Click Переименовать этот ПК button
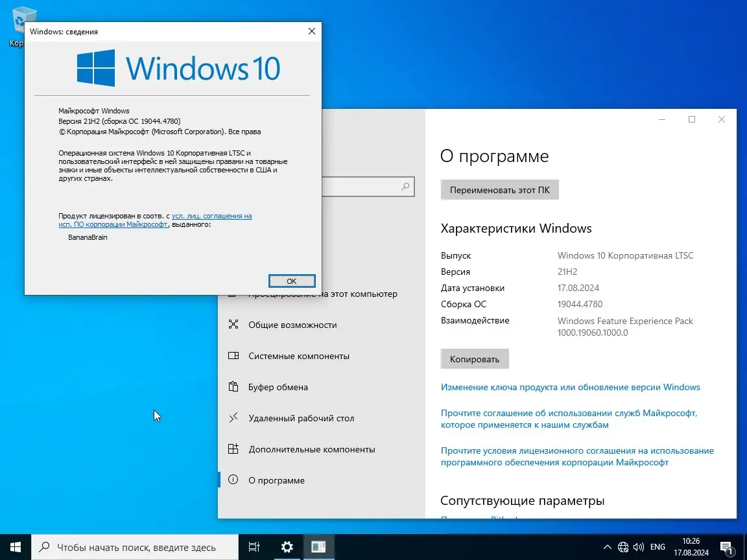The width and height of the screenshot is (747, 560). pos(499,189)
